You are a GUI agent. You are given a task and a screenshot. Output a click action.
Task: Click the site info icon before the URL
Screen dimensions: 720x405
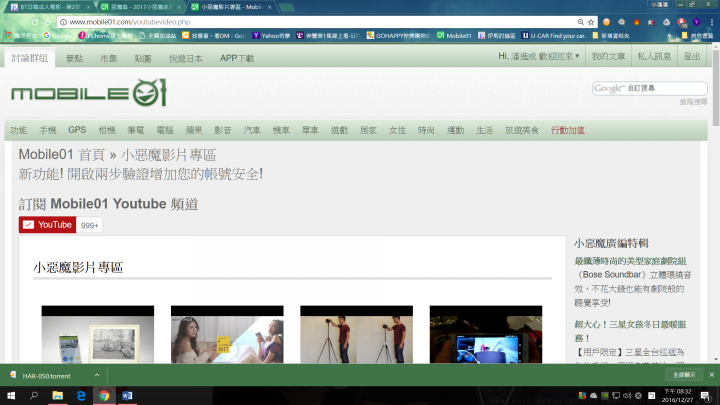tap(63, 22)
